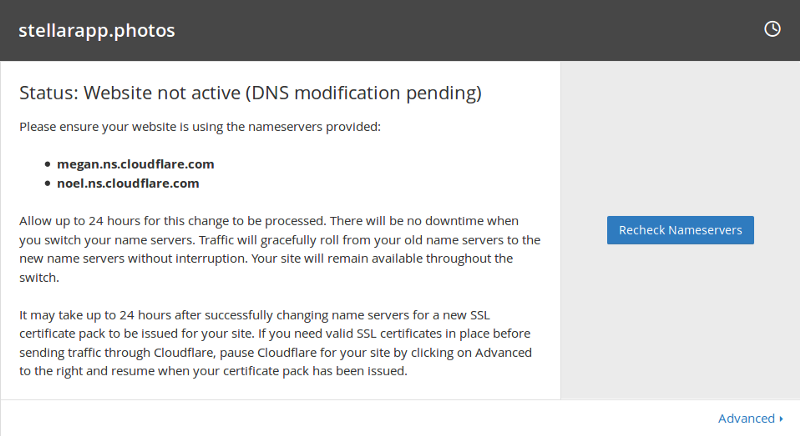The height and width of the screenshot is (436, 800).
Task: Click the 'Please ensure your website' instruction line
Action: tap(200, 126)
